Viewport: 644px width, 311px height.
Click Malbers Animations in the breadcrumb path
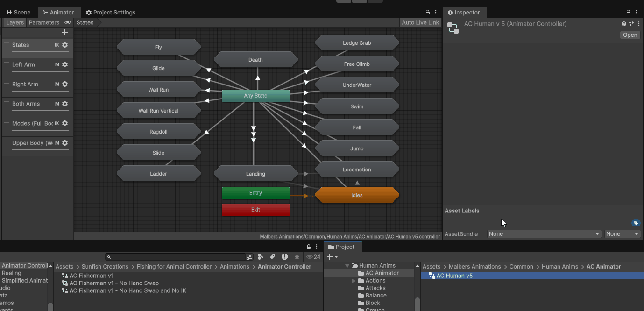474,267
